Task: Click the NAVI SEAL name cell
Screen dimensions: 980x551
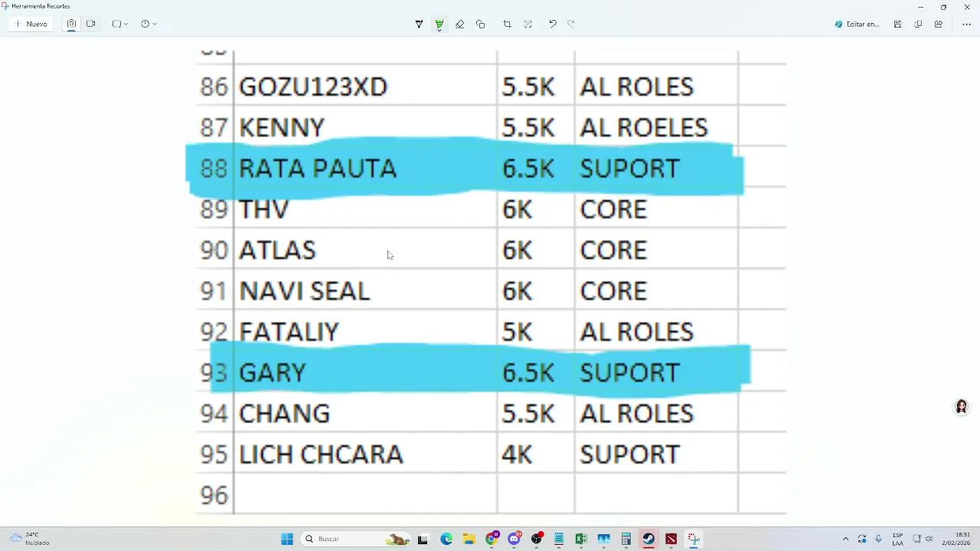Action: 365,291
